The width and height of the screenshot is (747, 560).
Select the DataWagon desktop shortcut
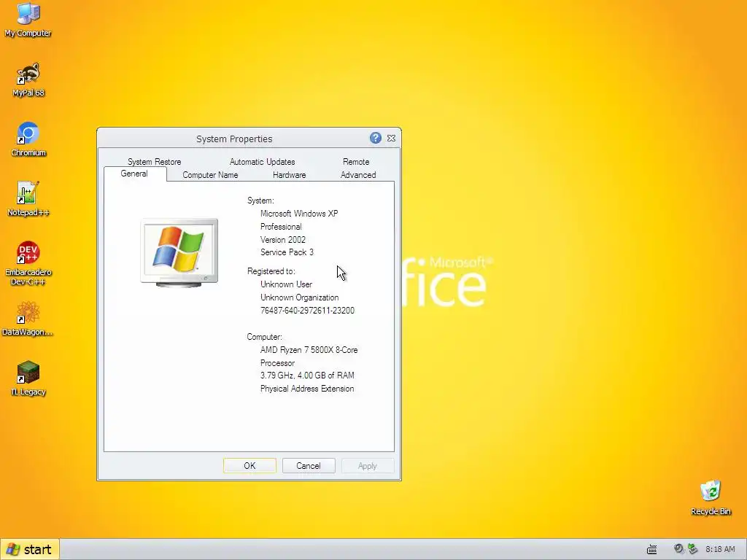(x=28, y=319)
